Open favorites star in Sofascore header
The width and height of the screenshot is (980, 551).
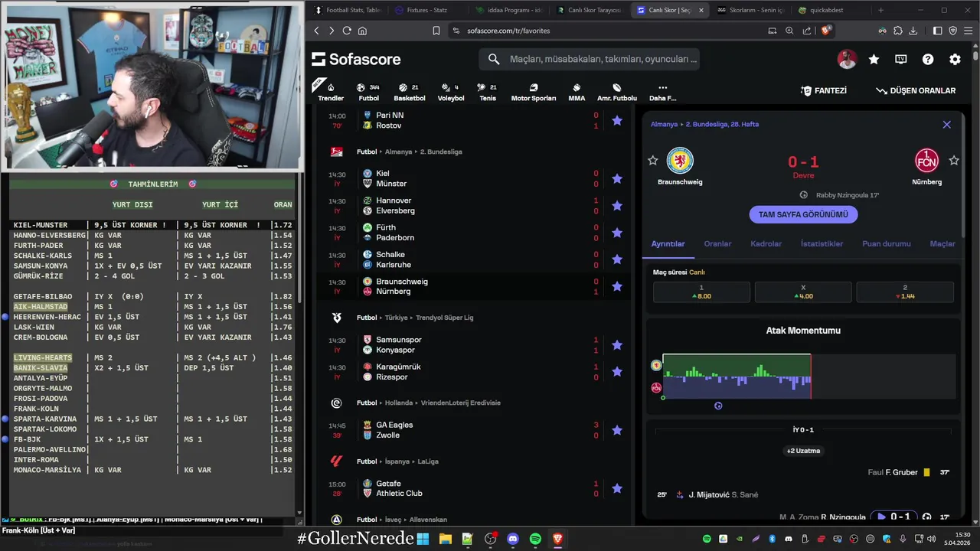[x=874, y=59]
